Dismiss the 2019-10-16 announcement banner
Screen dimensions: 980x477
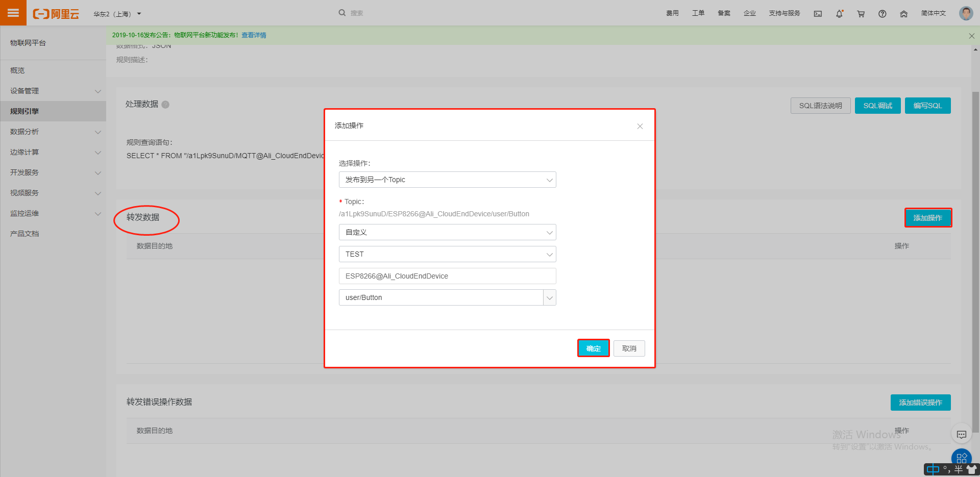click(972, 36)
